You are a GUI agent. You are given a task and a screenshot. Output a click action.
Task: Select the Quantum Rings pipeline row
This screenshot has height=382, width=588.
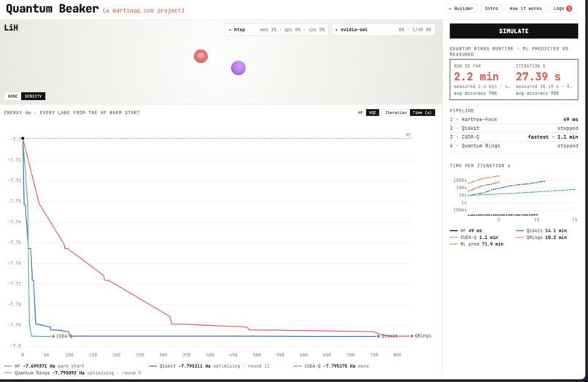pos(514,145)
